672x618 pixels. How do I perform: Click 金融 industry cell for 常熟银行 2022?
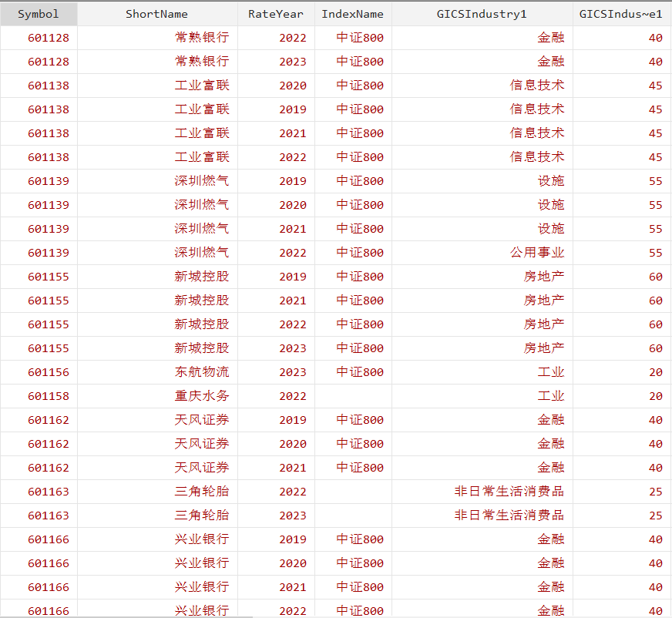482,38
